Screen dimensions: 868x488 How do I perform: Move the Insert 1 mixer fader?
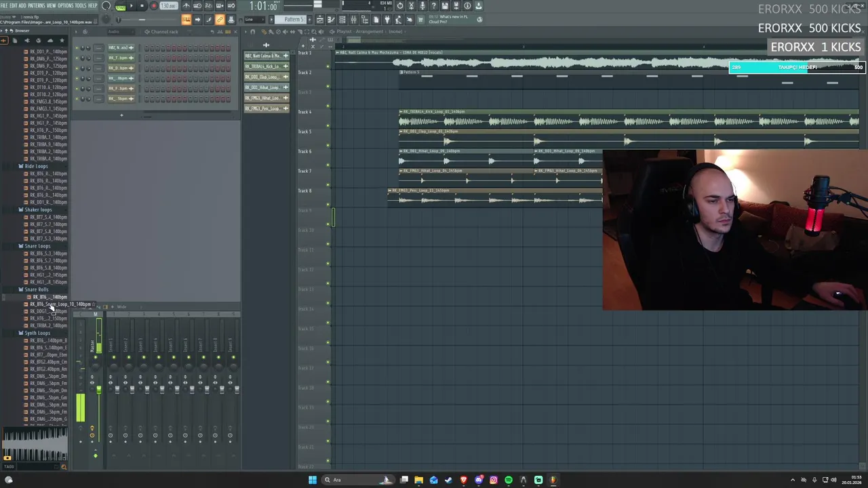117,390
